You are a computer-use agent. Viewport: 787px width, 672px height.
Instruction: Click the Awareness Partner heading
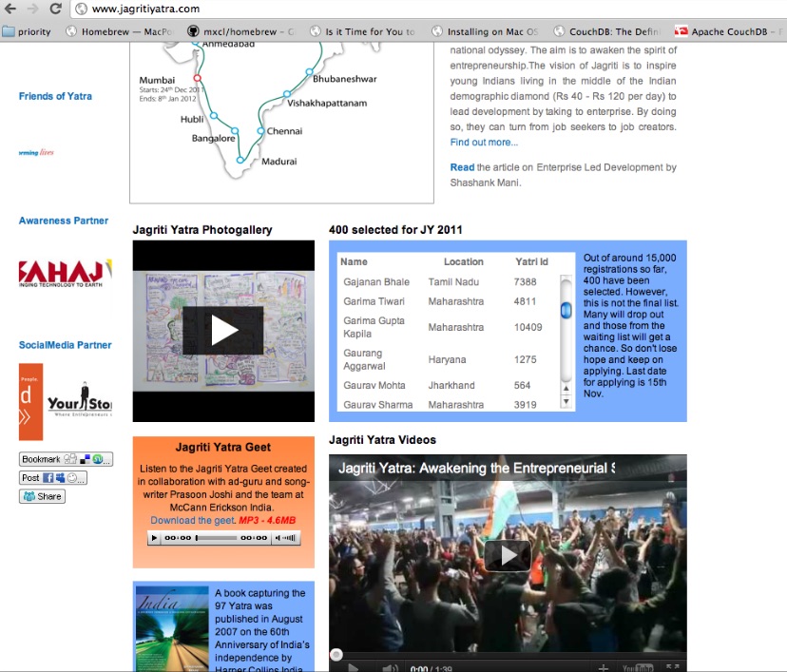(x=64, y=221)
